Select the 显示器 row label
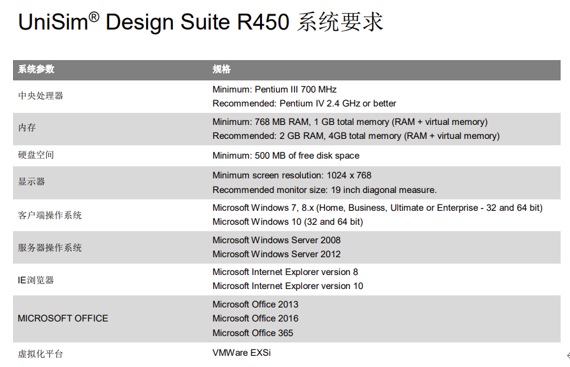 pos(31,181)
